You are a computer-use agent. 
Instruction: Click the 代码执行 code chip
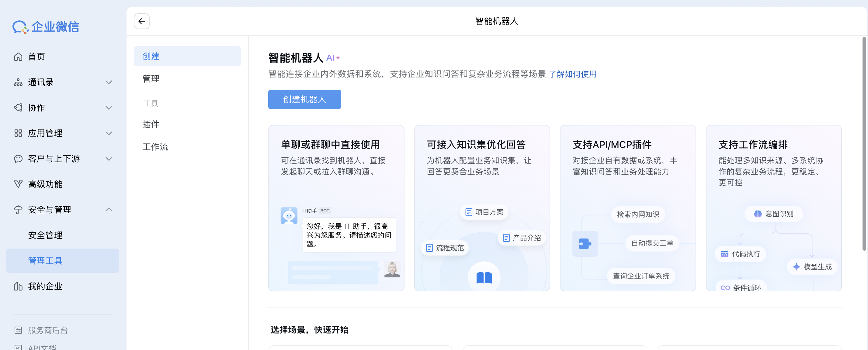740,254
